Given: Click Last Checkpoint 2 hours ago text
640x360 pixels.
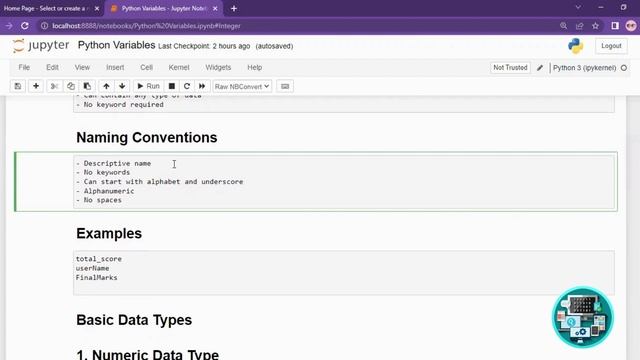Looking at the screenshot, I should point(204,46).
